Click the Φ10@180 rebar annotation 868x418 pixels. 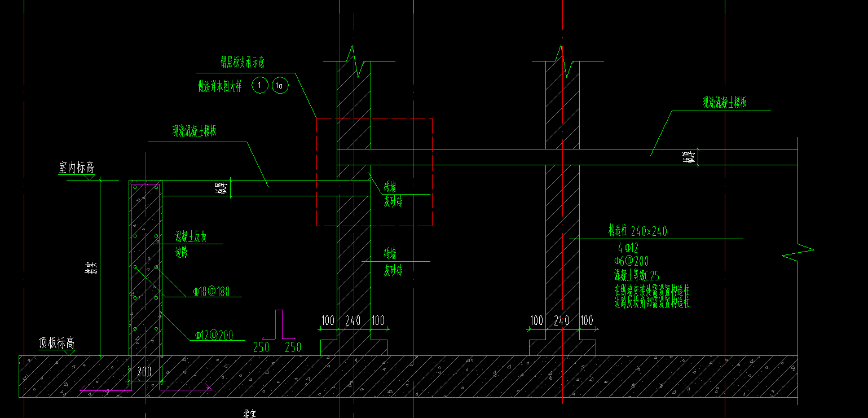(210, 292)
